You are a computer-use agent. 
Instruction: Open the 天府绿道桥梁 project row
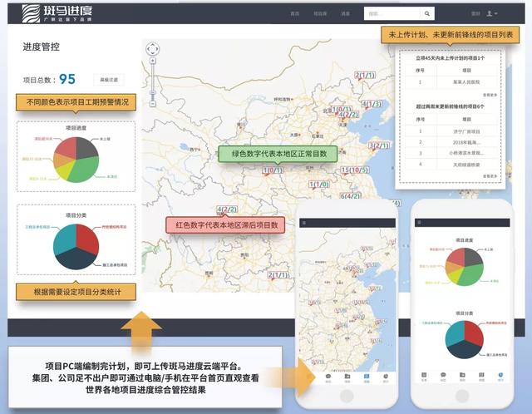click(451, 165)
